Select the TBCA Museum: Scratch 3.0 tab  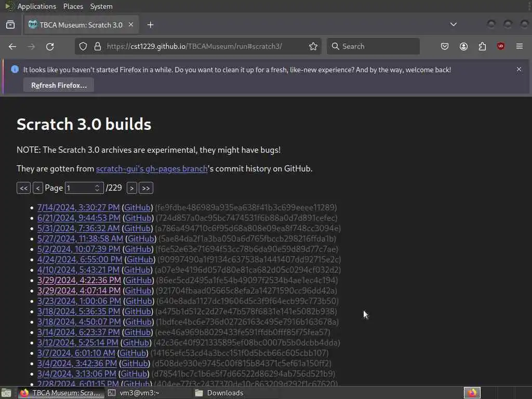(82, 25)
